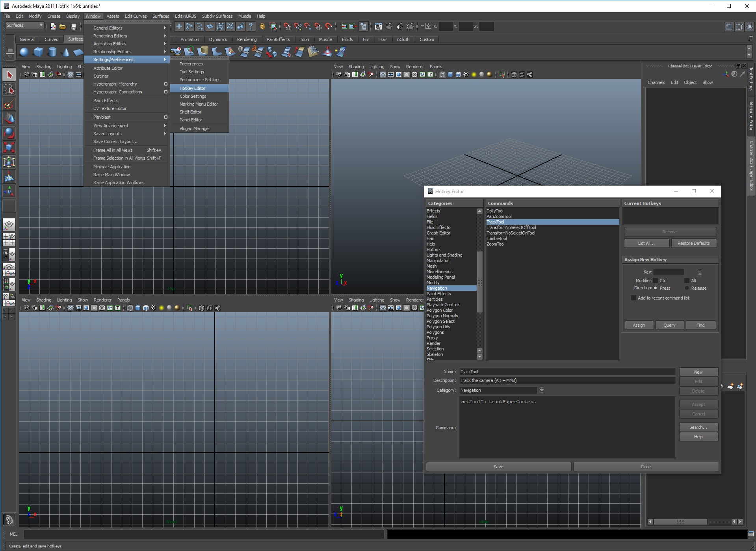The image size is (756, 551).
Task: Open Preferences from Settings submenu
Action: [200, 64]
